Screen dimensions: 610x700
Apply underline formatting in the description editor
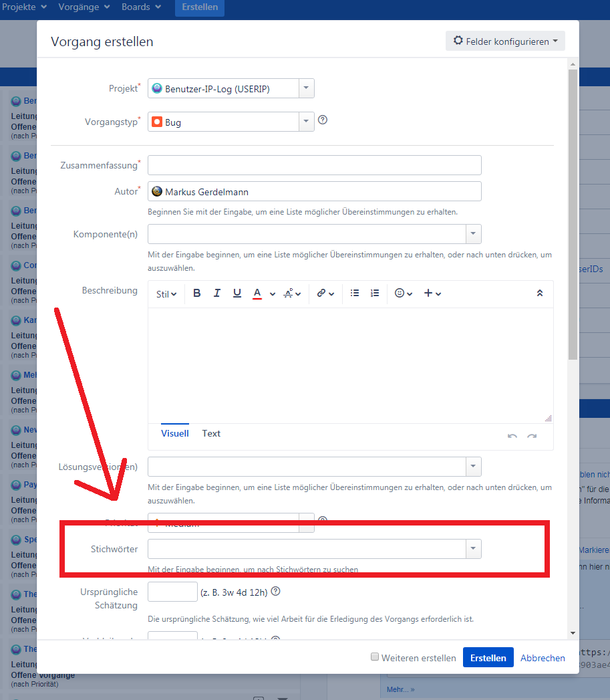click(237, 294)
